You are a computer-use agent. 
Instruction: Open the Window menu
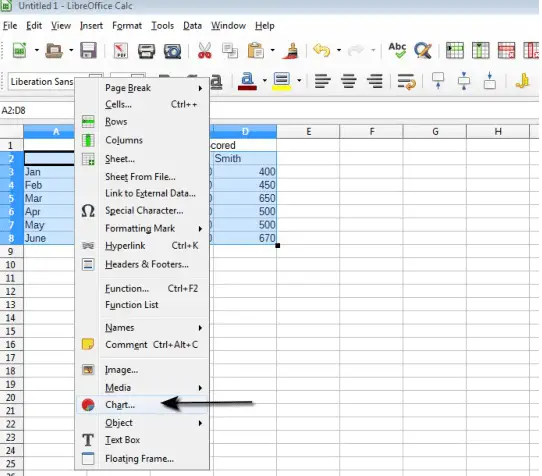(228, 26)
